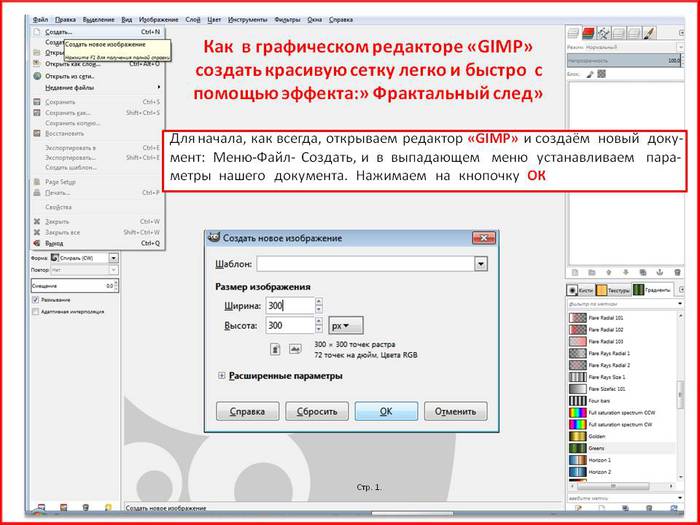700x525 pixels.
Task: Refresh gradients icon at panel bottom right
Action: pyautogui.click(x=674, y=508)
